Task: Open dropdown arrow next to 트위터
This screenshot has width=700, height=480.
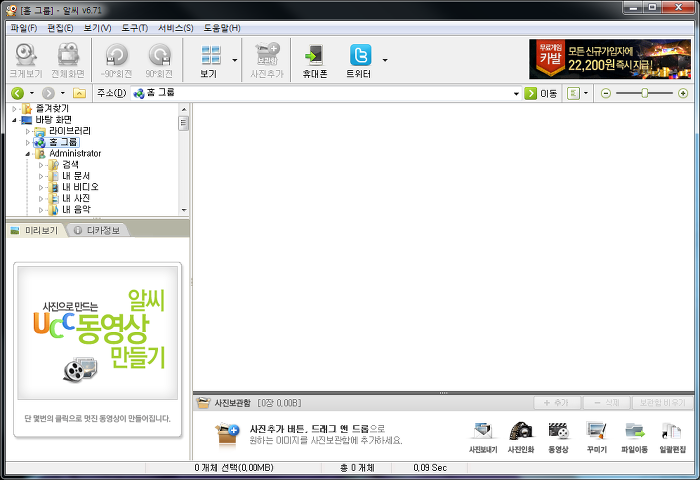Action: (385, 60)
